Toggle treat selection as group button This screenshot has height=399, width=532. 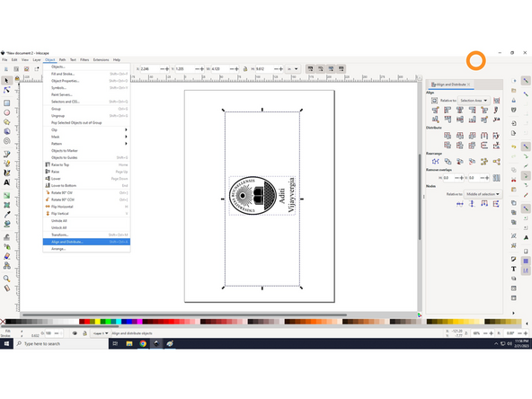pyautogui.click(x=496, y=101)
